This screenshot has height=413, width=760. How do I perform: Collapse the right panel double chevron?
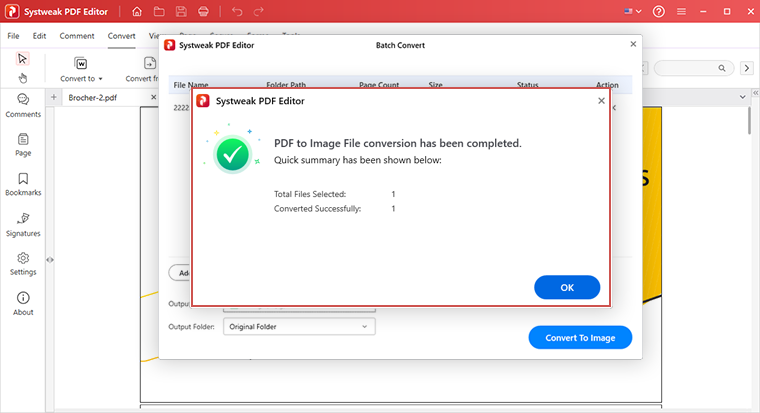coord(755,92)
